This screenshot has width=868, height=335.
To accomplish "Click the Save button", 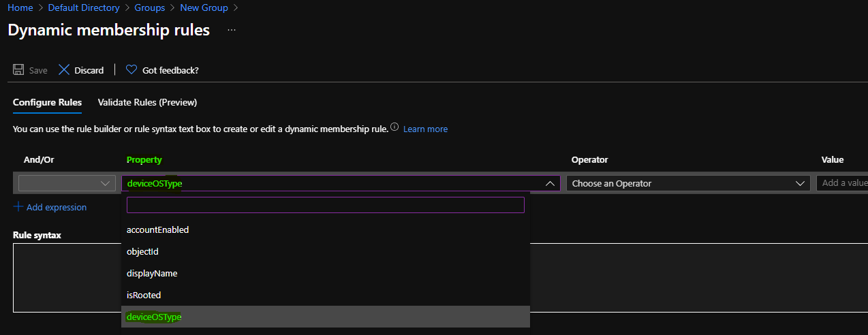I will click(x=30, y=70).
